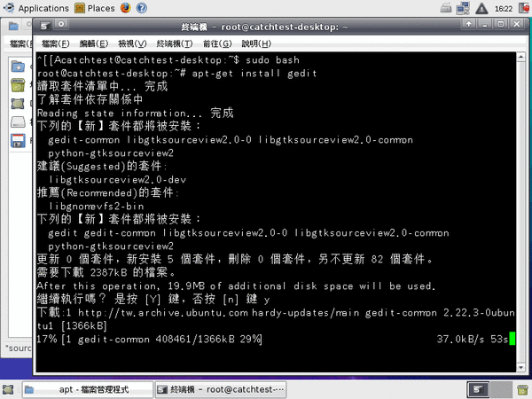The image size is (532, 399).
Task: Click the show desktop icon in bottom panel
Action: [x=8, y=389]
